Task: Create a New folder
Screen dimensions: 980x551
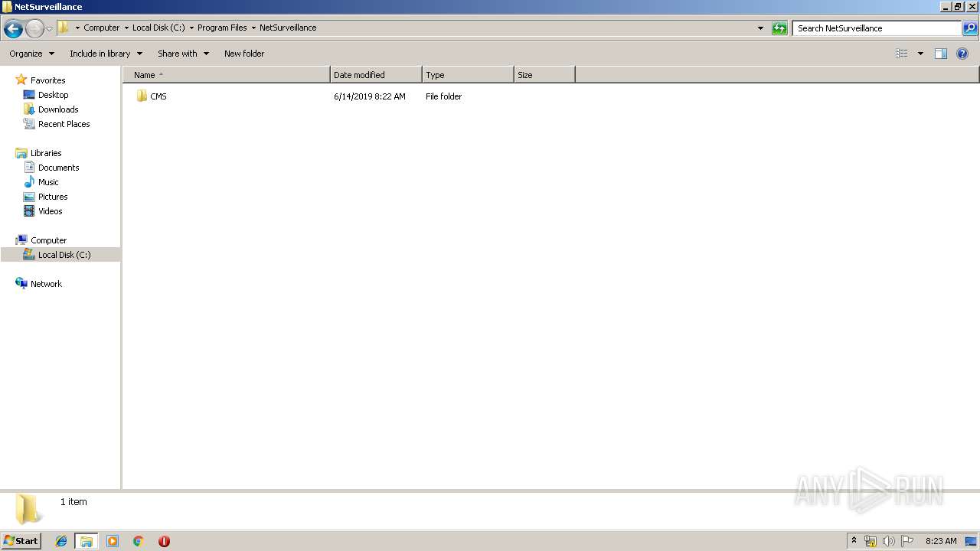Action: tap(244, 54)
